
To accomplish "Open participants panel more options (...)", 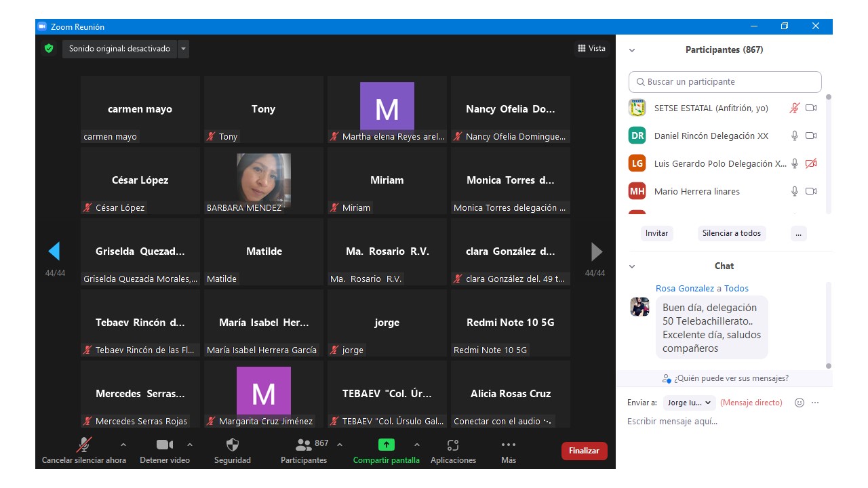I will pyautogui.click(x=798, y=233).
